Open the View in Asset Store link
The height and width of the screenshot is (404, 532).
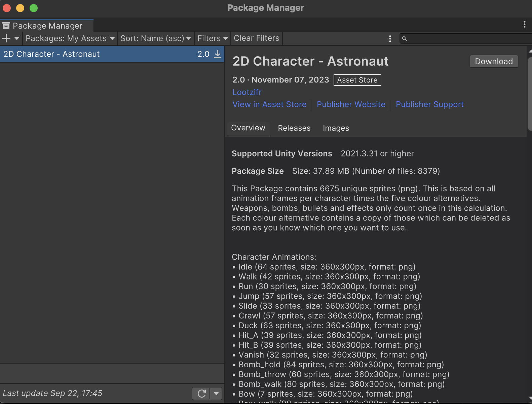coord(269,104)
